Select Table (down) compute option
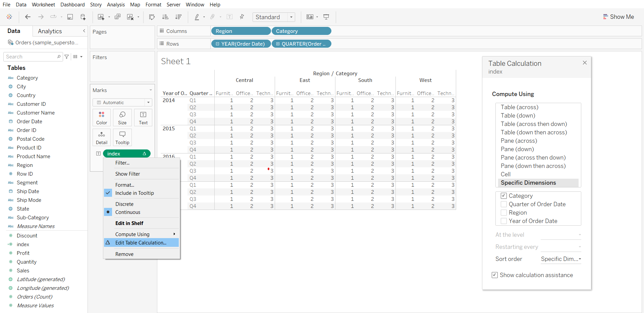This screenshot has width=644, height=313. (x=518, y=116)
